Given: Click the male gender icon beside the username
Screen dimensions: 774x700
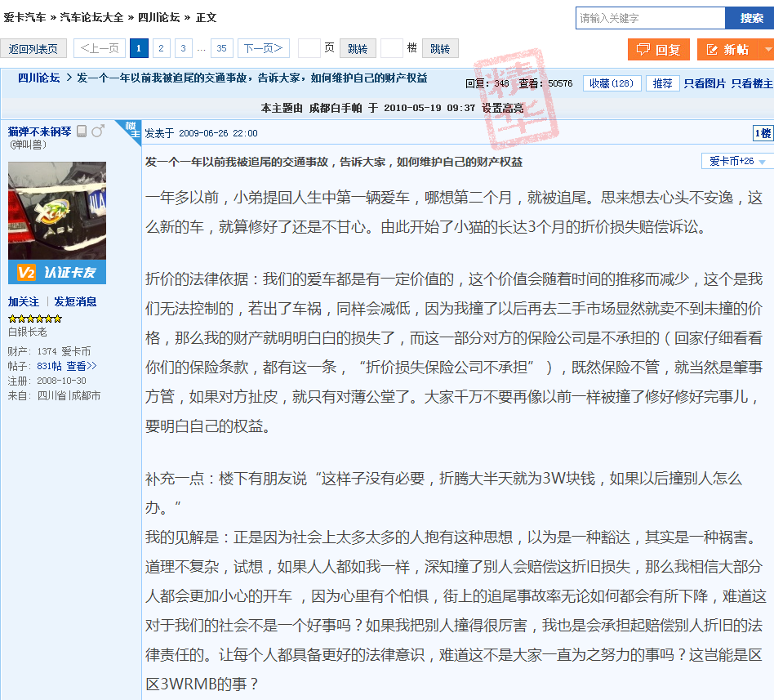Looking at the screenshot, I should click(x=98, y=132).
